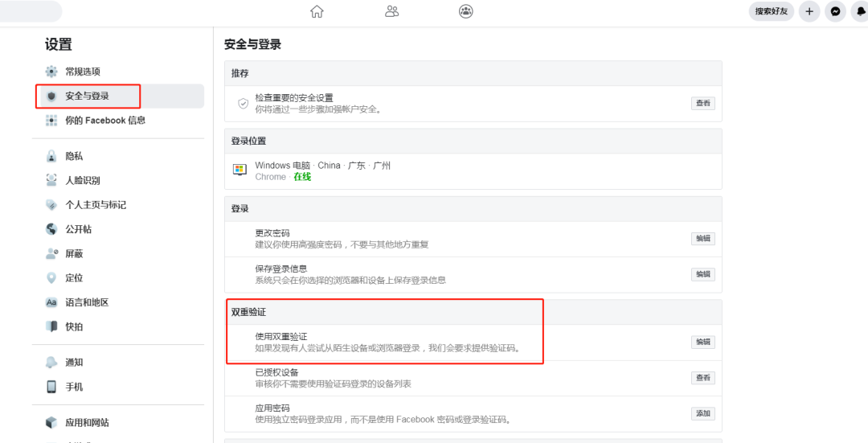Click the face icon beside 人脸识别
This screenshot has width=868, height=443.
point(51,181)
